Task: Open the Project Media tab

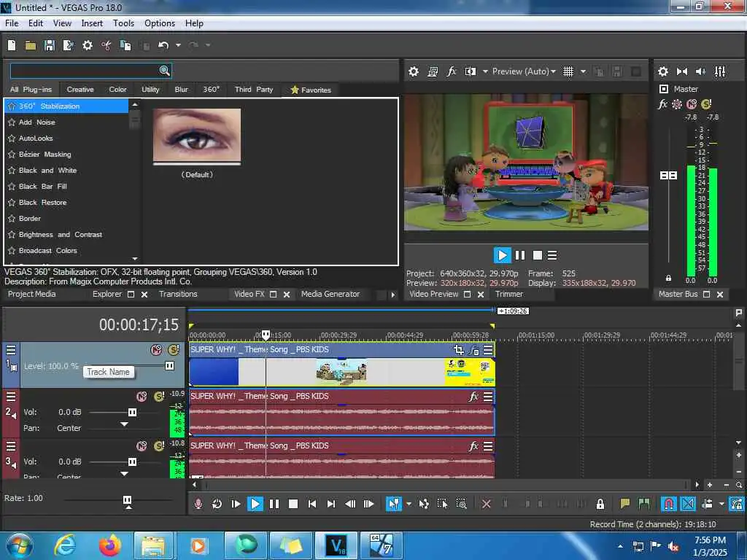Action: 32,295
